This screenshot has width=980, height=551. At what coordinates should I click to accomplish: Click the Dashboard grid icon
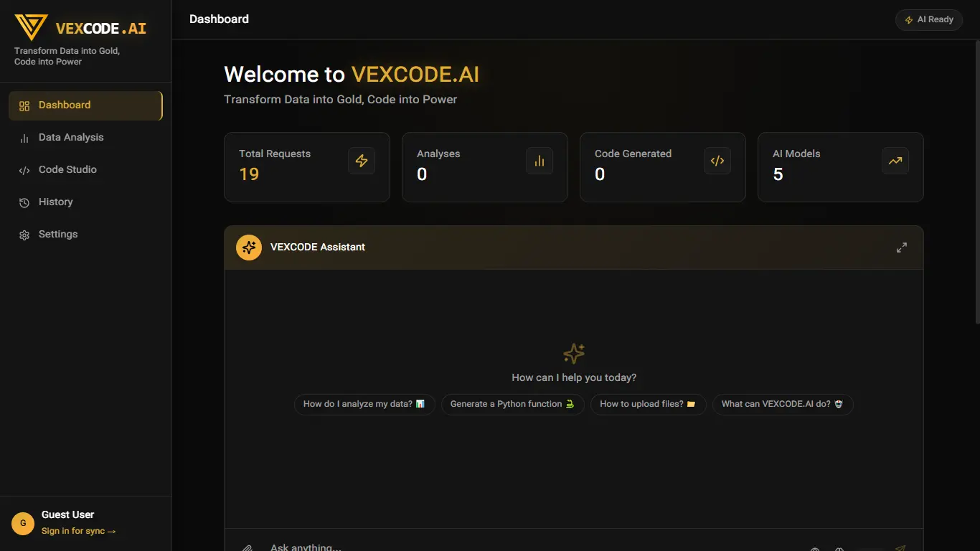(x=24, y=106)
